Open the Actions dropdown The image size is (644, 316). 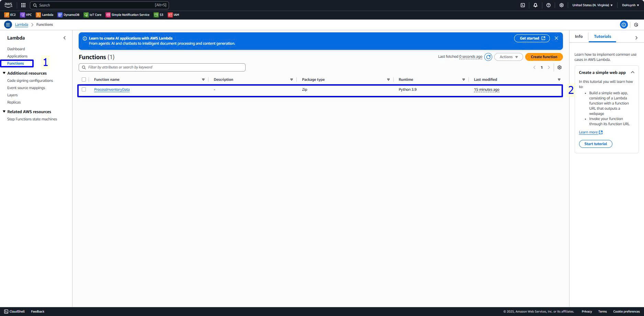pos(508,57)
